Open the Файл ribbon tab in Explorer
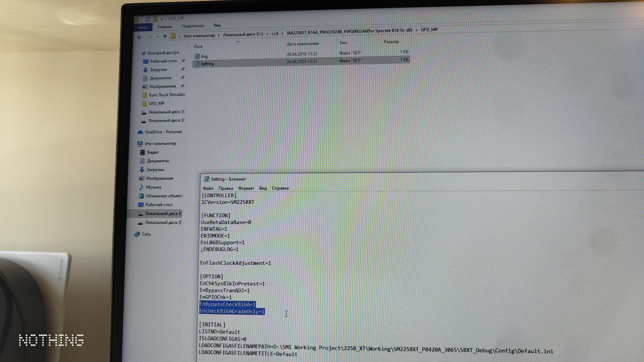 143,27
